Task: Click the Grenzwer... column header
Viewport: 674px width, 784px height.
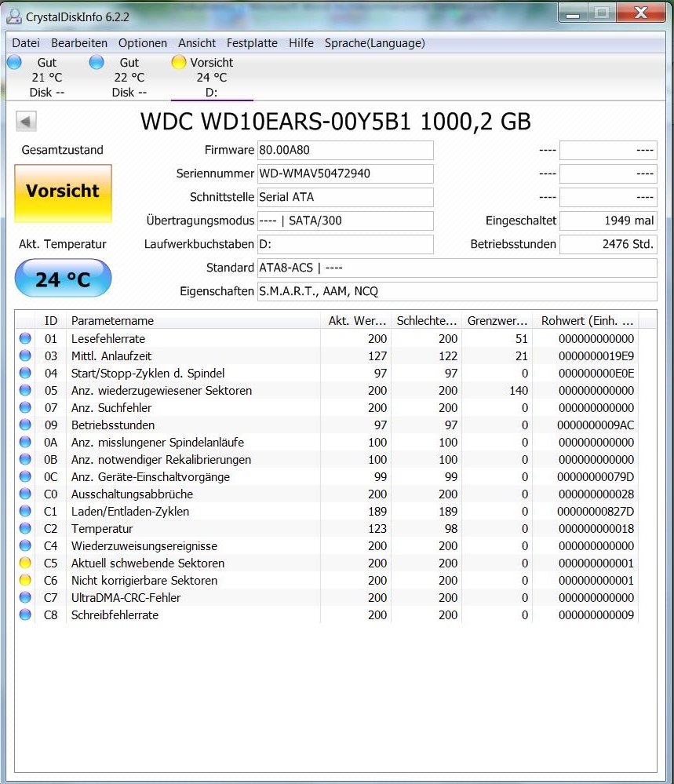Action: click(x=497, y=320)
